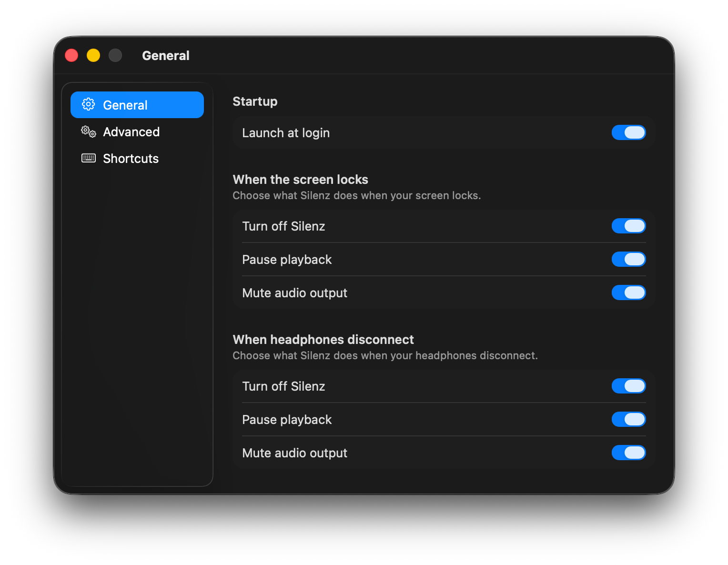Image resolution: width=728 pixels, height=565 pixels.
Task: Click the 'Turn off Silenz' label under headphones
Action: [x=283, y=386]
